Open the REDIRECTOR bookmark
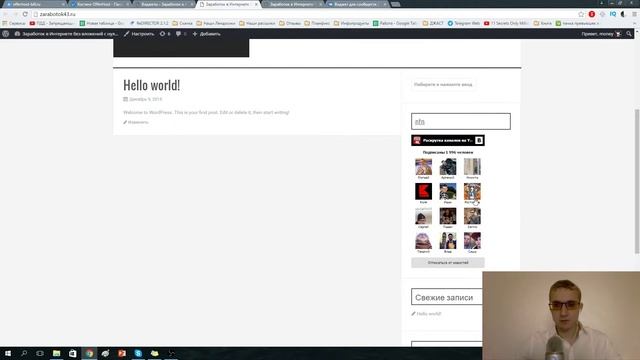The width and height of the screenshot is (640, 360). coord(149,23)
